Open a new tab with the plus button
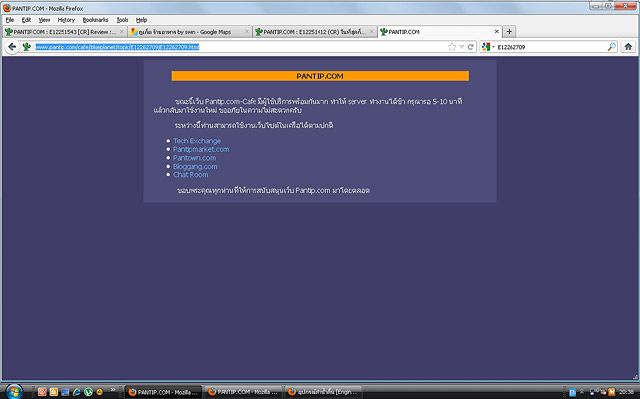 509,31
